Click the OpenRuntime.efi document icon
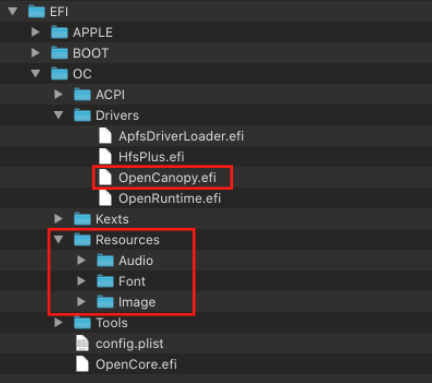This screenshot has width=432, height=383. (x=105, y=198)
